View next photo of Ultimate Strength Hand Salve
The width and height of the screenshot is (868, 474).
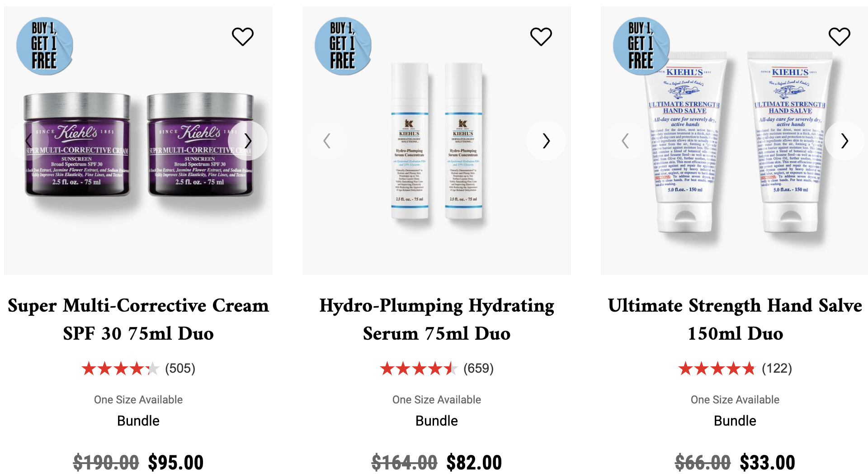click(844, 141)
